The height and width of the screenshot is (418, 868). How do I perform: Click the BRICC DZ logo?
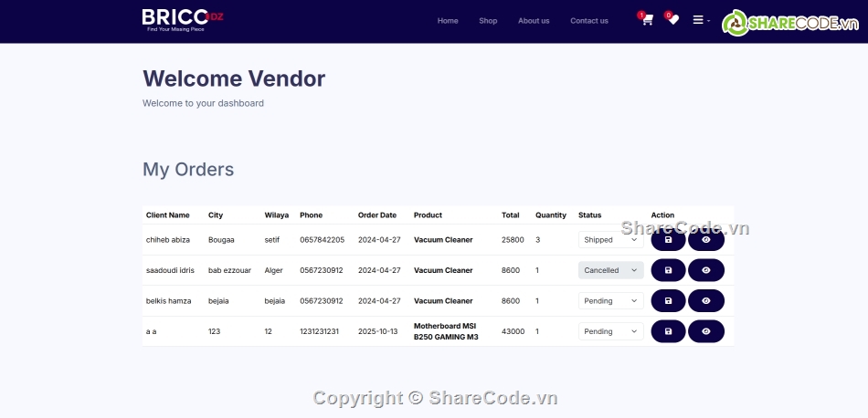click(183, 20)
